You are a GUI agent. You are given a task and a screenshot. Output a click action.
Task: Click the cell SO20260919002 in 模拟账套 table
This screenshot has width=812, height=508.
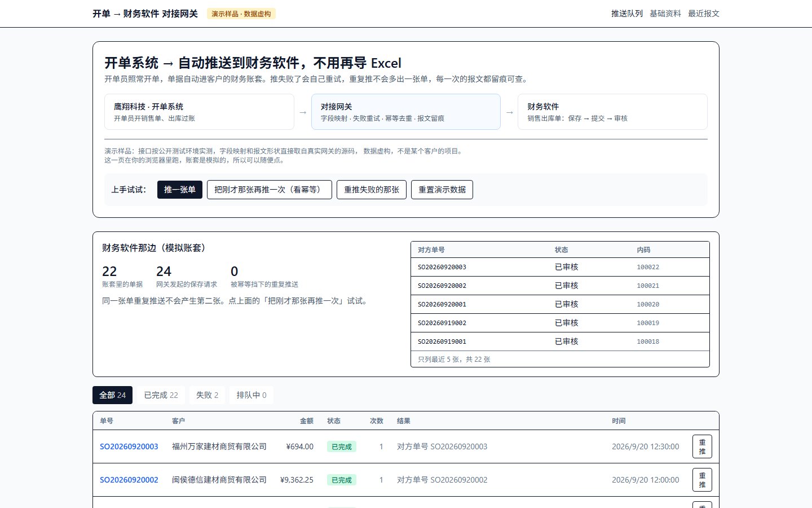coord(442,323)
